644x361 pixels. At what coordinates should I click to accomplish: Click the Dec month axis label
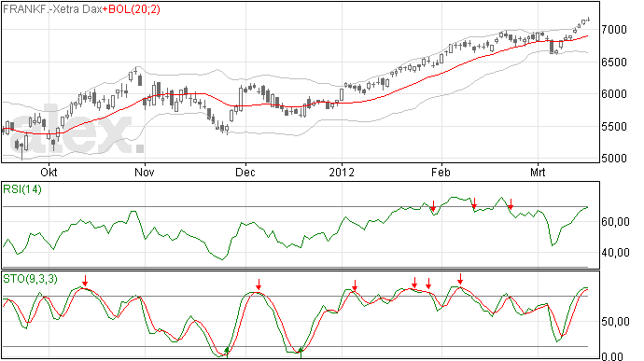click(245, 172)
